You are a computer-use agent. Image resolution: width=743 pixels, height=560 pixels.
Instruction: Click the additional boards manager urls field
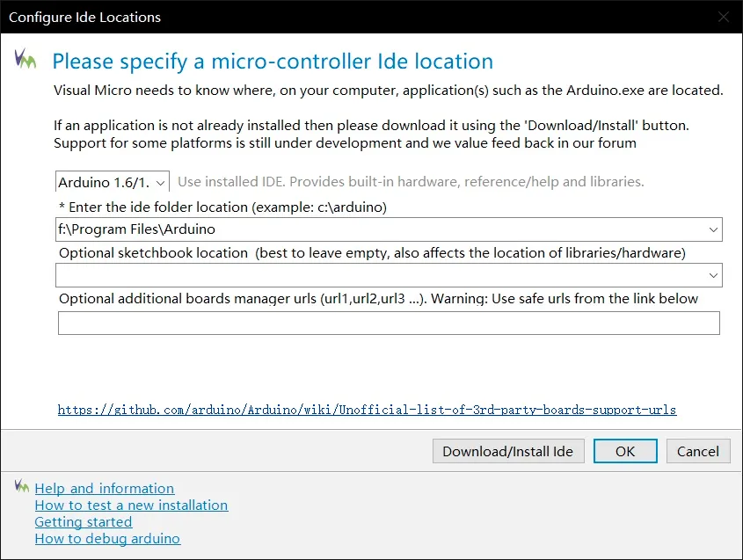pos(389,323)
